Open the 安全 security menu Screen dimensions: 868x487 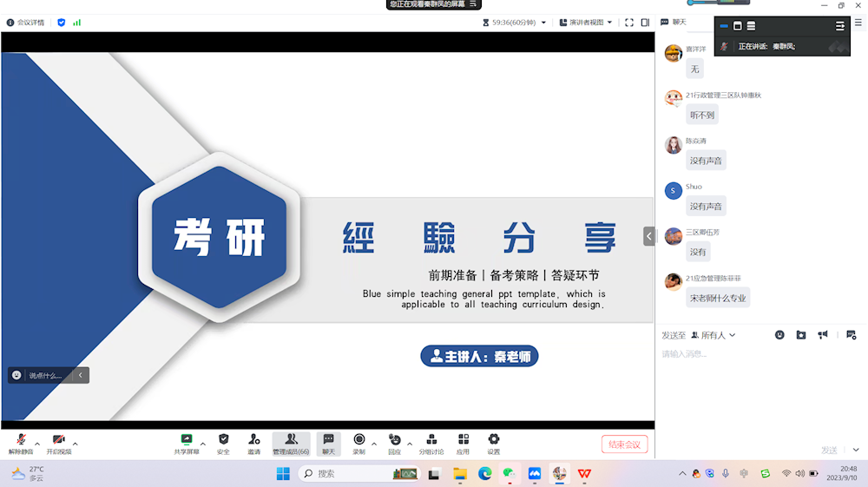[x=224, y=444]
